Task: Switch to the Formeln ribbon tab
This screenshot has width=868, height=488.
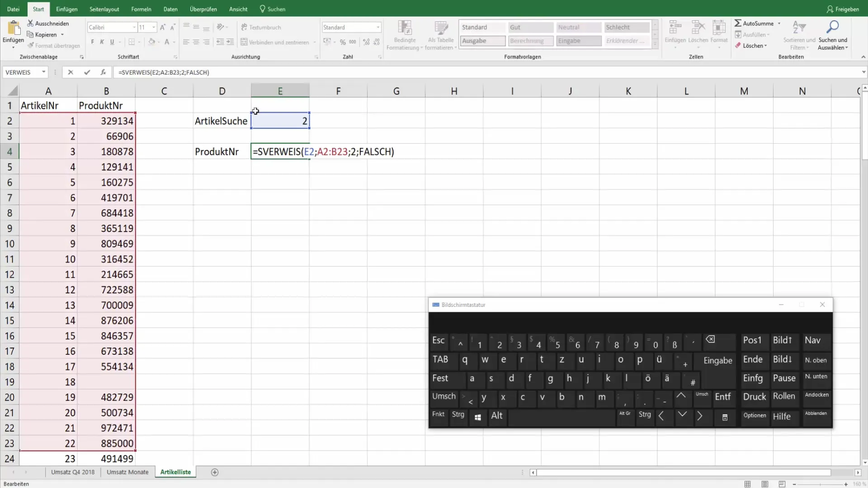Action: 141,9
